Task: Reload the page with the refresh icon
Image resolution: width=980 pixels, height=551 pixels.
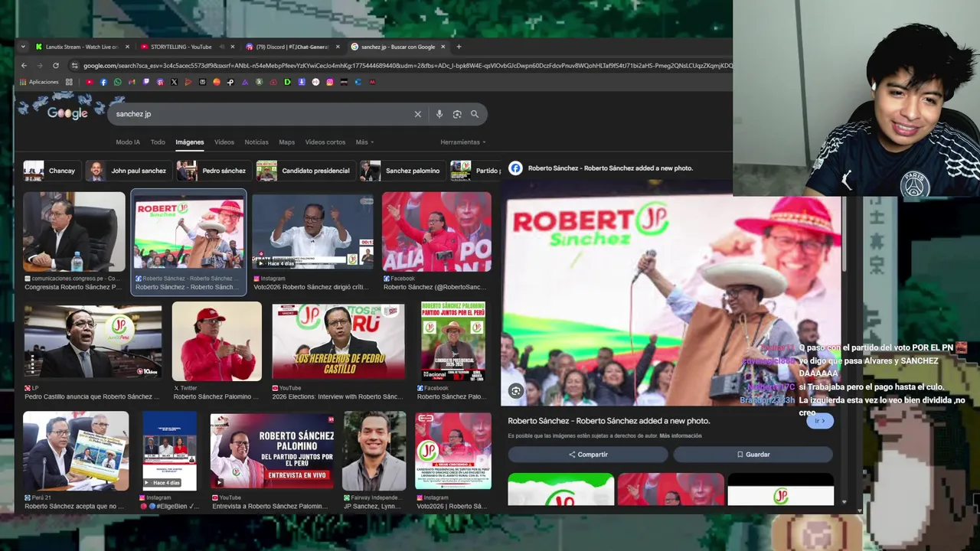Action: pos(55,66)
